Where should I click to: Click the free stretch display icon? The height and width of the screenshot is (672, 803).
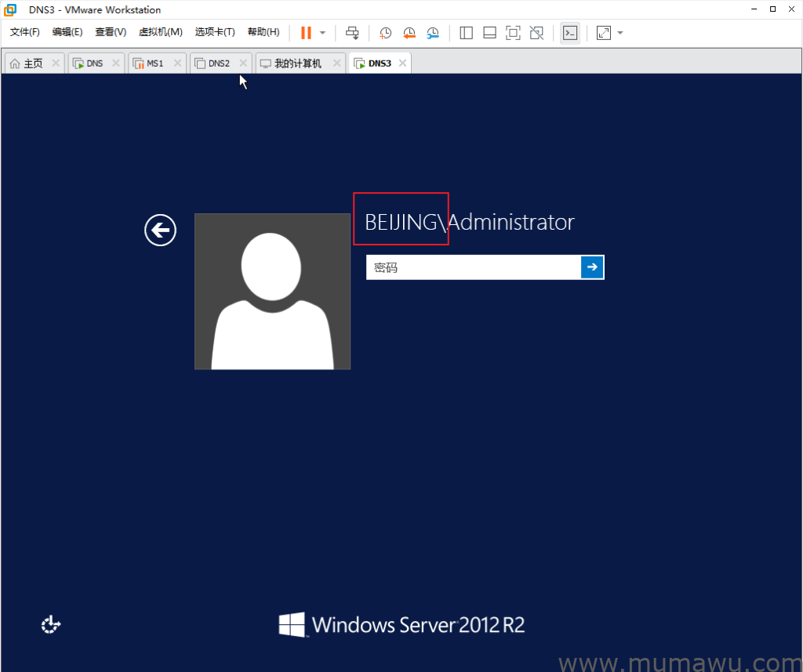pyautogui.click(x=604, y=33)
